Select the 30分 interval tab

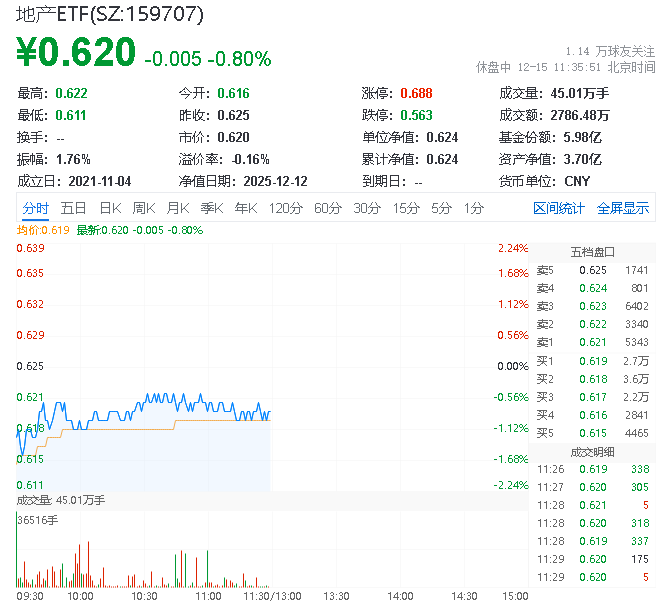(367, 208)
